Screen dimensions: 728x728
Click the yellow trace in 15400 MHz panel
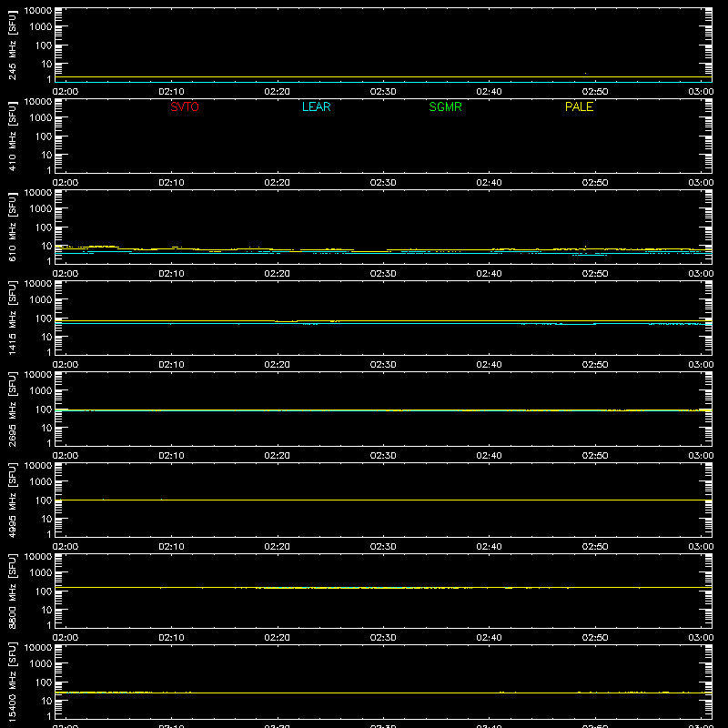(x=383, y=693)
